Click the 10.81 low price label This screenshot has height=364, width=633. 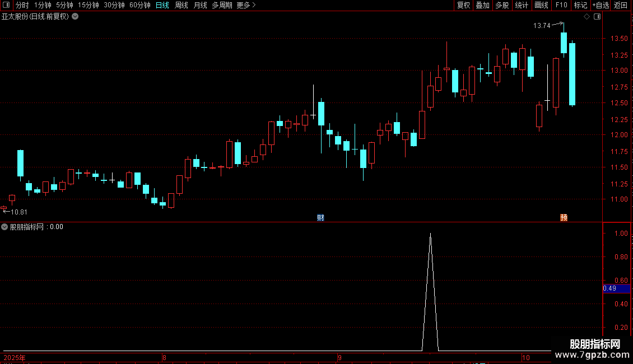[19, 212]
